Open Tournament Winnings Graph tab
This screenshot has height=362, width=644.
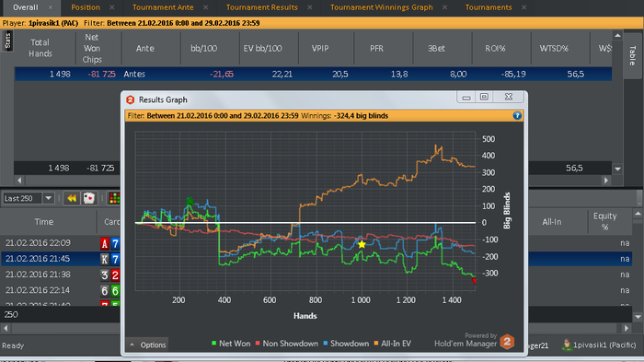click(382, 7)
